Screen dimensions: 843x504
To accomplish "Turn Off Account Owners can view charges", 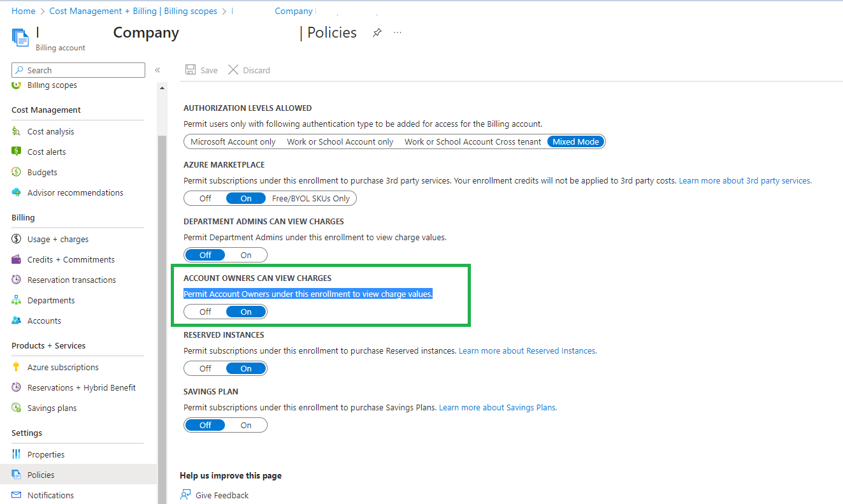I will point(205,312).
